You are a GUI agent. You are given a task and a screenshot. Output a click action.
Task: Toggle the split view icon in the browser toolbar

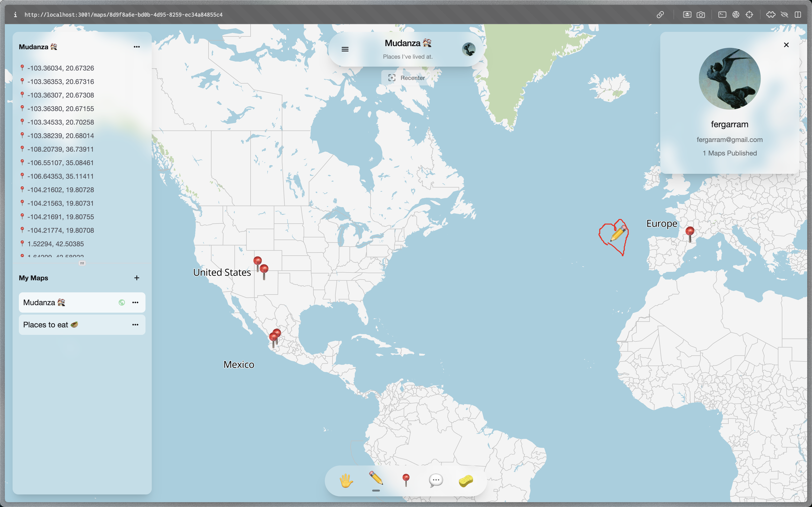pos(798,14)
